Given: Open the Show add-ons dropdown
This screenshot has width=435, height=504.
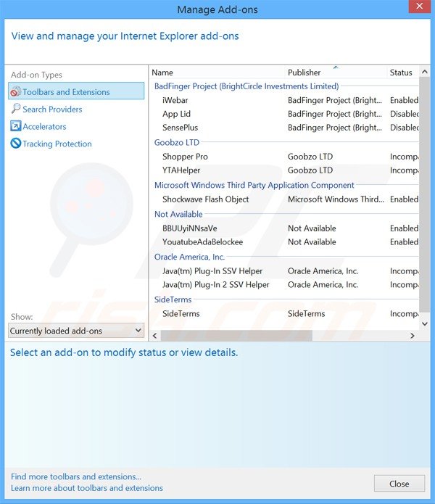Looking at the screenshot, I should point(76,331).
